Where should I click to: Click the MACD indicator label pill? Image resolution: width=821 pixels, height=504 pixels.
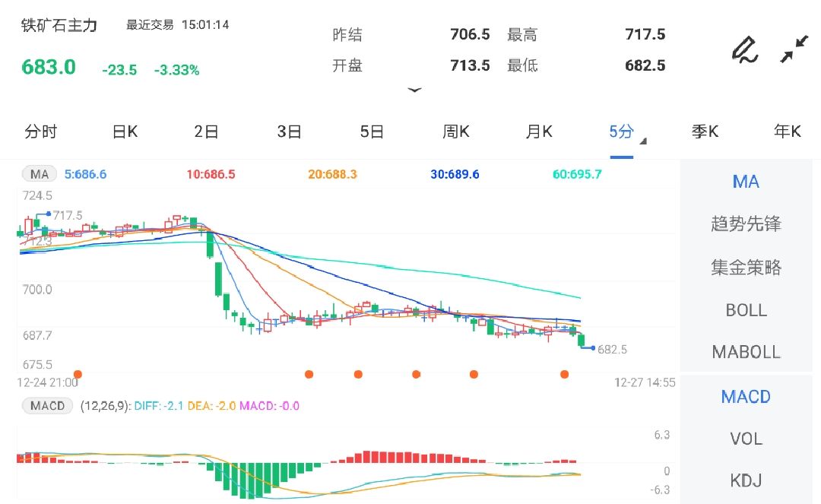(x=47, y=406)
